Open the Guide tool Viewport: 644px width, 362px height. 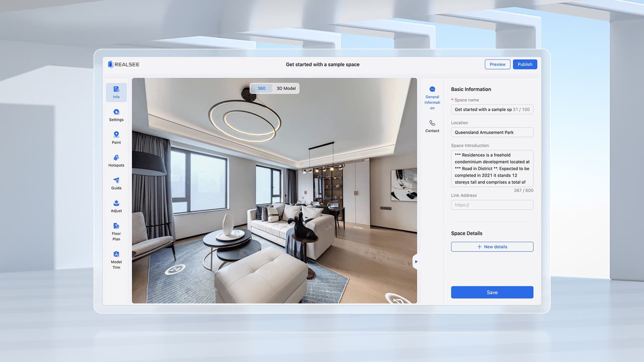click(116, 183)
